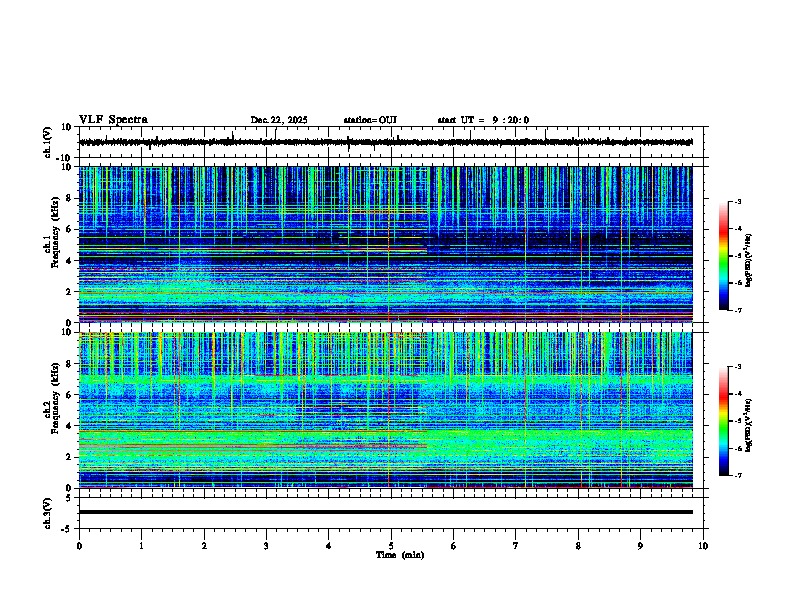Click the "-7" label on ch.2 colorbar
The height and width of the screenshot is (612, 792).
tap(737, 476)
